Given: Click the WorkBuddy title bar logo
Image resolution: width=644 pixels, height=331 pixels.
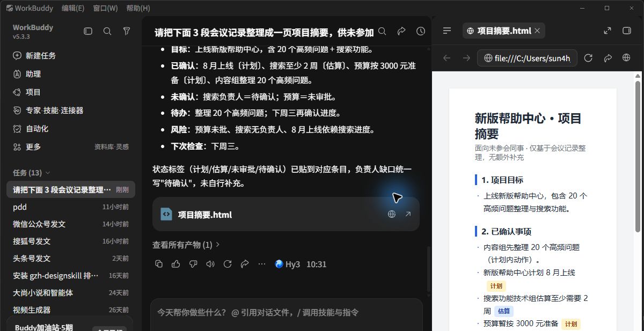Looking at the screenshot, I should coord(10,8).
